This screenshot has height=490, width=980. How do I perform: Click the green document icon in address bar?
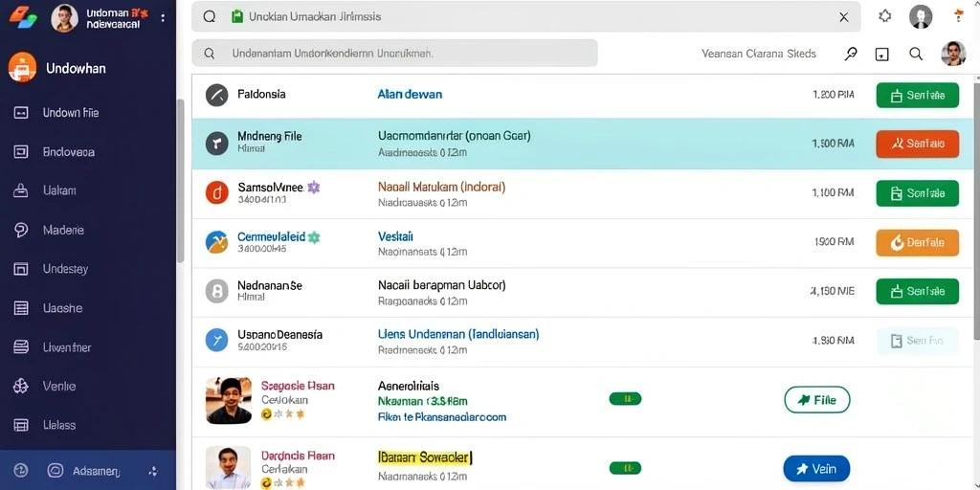237,17
